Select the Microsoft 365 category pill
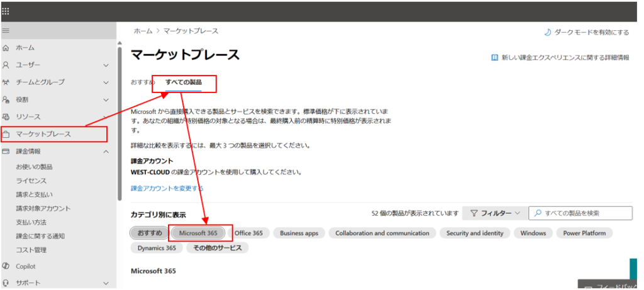This screenshot has height=290, width=644. tap(198, 233)
